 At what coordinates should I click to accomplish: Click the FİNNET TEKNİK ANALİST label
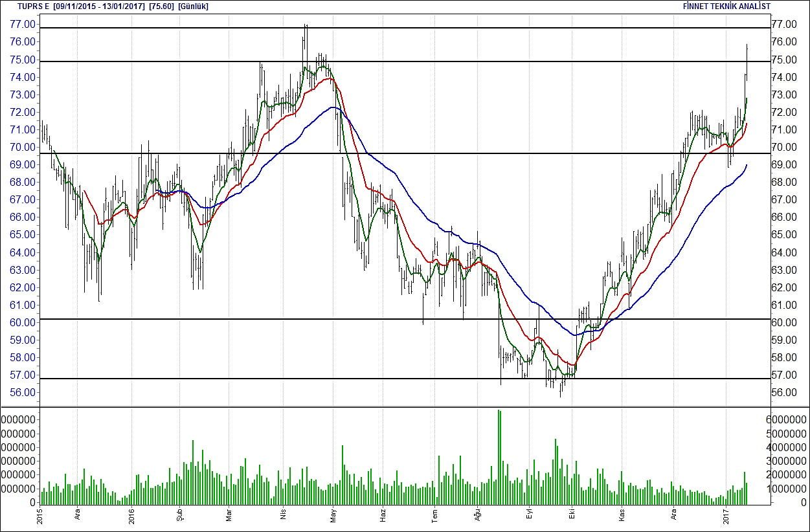[x=726, y=6]
